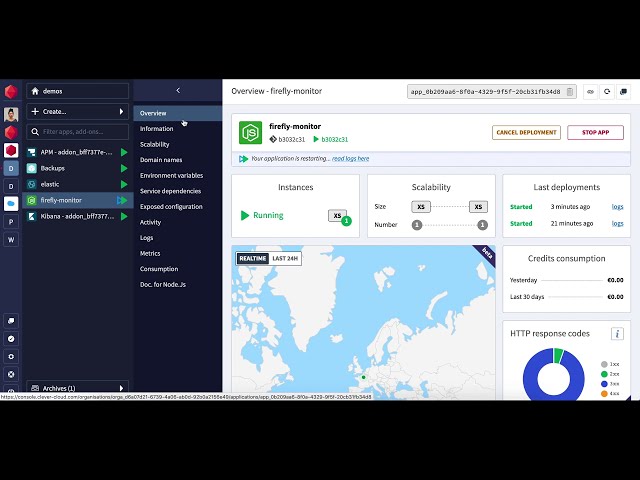Click the Node.js logo of firefly-monitor

250,133
